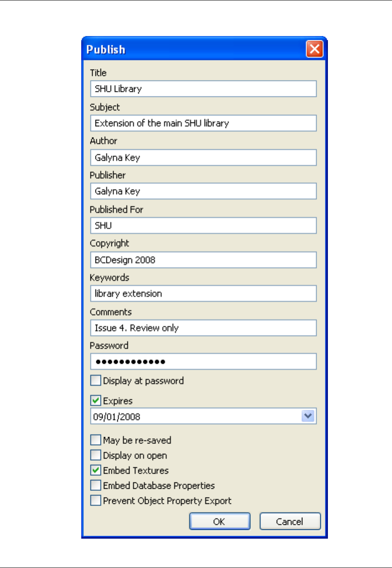Click the 09/01/2008 date field
Image resolution: width=392 pixels, height=568 pixels.
pyautogui.click(x=195, y=417)
